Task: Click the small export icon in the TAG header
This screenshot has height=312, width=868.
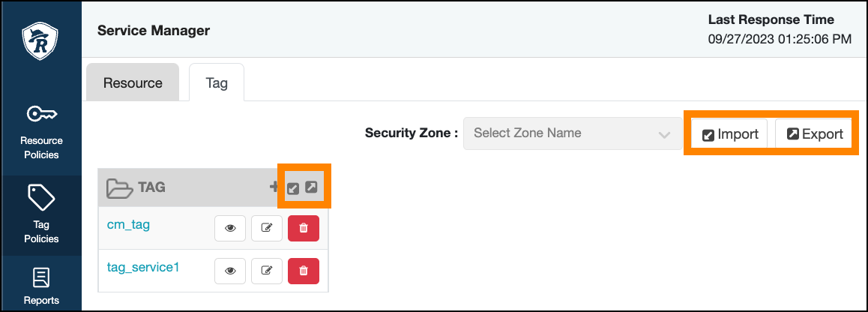Action: 312,187
